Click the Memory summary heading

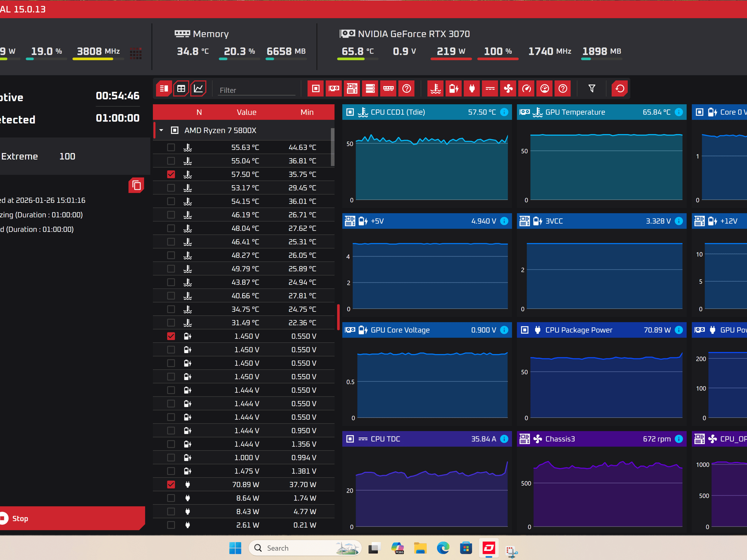coord(211,34)
